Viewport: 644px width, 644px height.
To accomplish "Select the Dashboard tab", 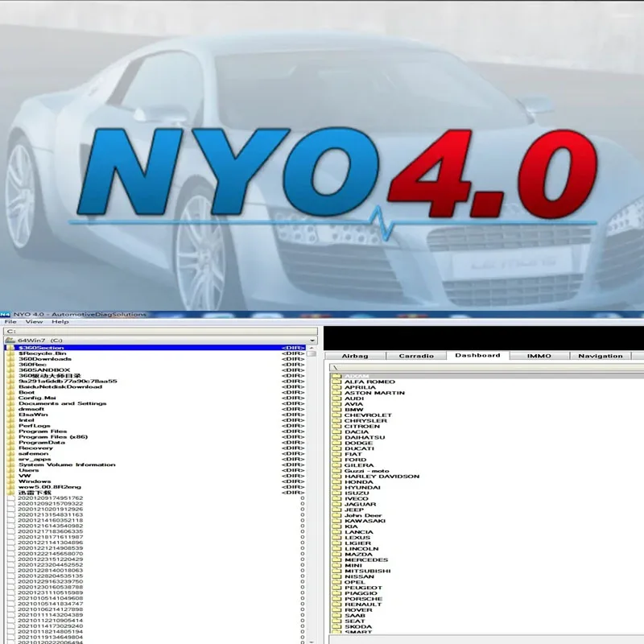I will pos(477,355).
